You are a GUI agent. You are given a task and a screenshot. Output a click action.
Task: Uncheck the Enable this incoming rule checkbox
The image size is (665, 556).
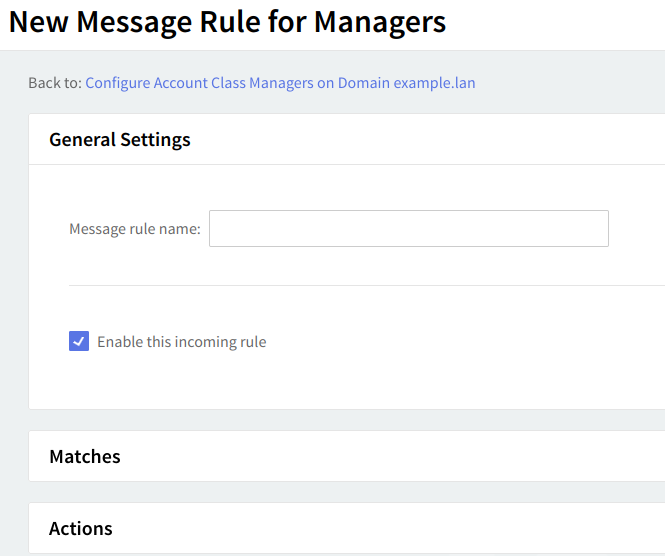click(79, 342)
